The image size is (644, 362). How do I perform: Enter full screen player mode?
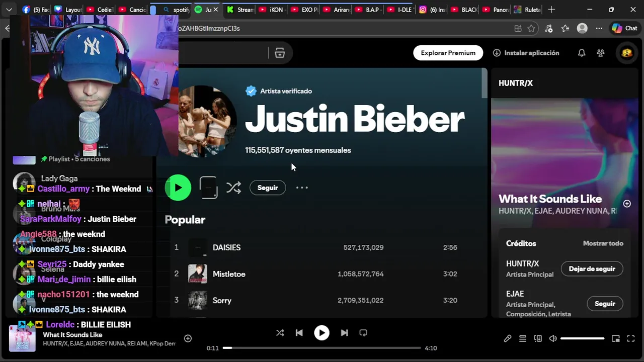tap(631, 339)
